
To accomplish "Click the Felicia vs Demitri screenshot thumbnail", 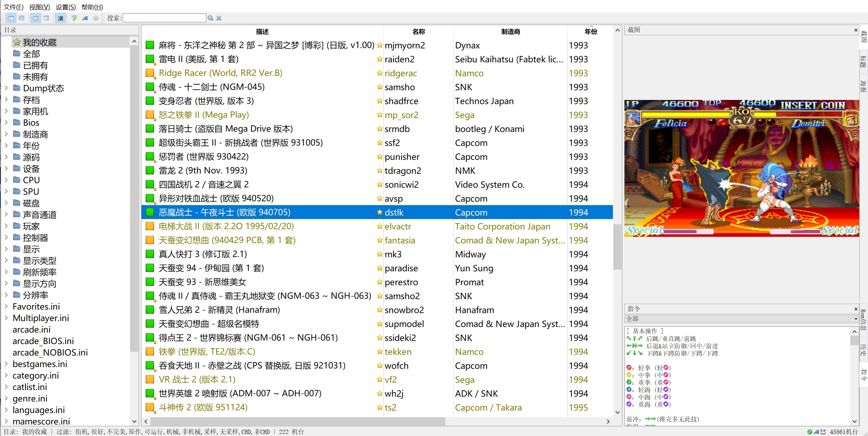I will pyautogui.click(x=742, y=168).
